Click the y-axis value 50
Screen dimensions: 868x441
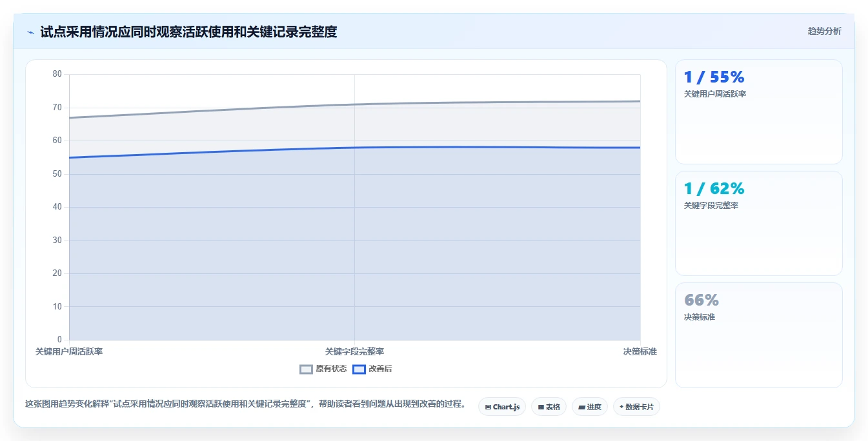click(x=57, y=174)
